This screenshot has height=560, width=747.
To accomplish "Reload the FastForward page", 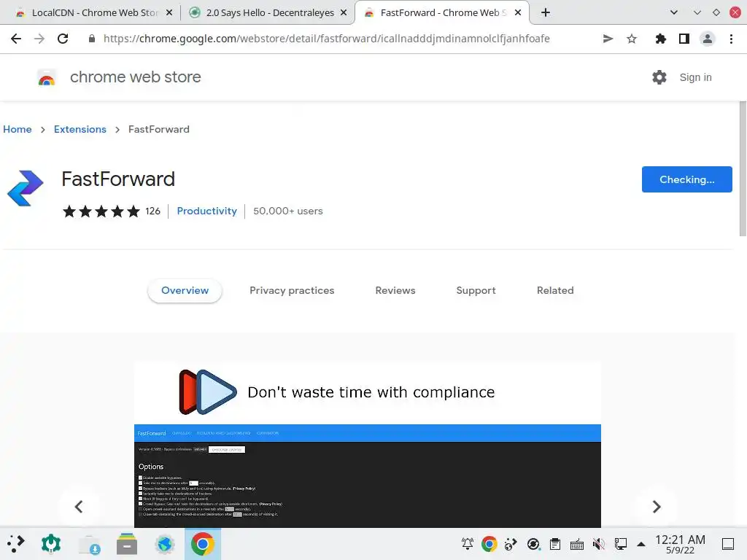I will tap(63, 39).
